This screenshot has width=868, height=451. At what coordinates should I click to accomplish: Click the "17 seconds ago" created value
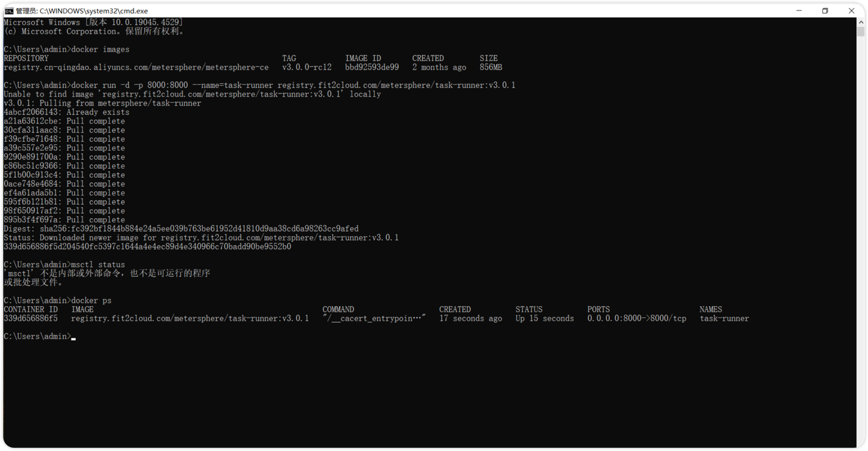tap(470, 318)
